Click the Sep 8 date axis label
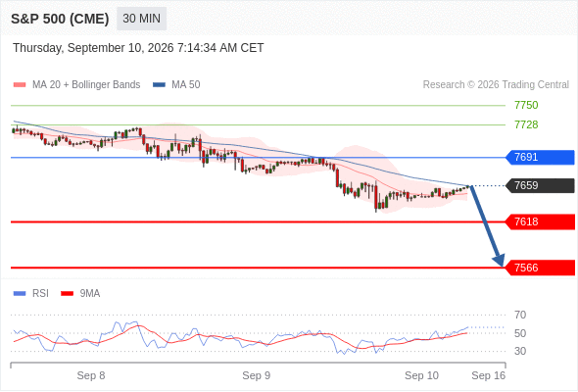The image size is (578, 392). click(x=91, y=375)
